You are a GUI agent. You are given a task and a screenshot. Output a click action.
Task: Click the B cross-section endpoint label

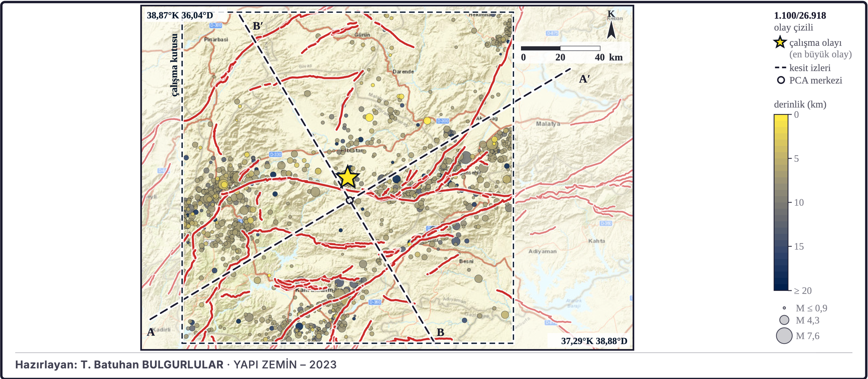click(441, 333)
